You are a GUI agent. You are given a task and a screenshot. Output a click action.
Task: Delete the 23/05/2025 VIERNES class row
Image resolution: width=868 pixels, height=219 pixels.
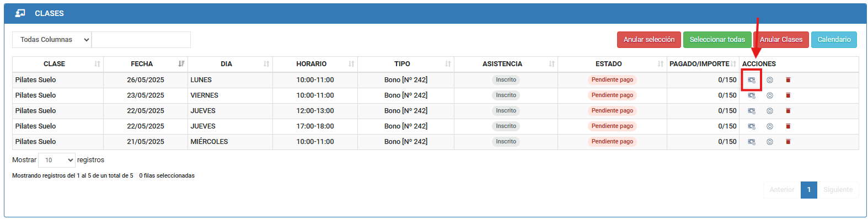coord(788,95)
